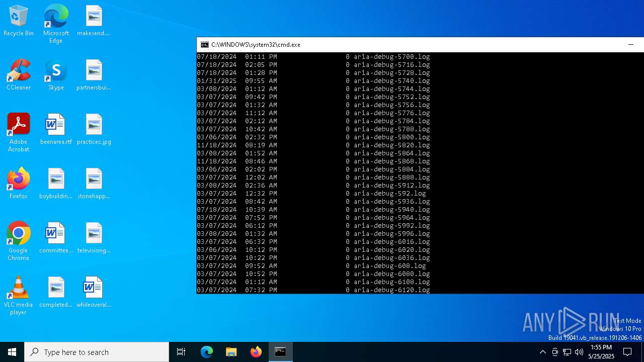Open the Firefox desktop shortcut
644x362 pixels.
19,184
